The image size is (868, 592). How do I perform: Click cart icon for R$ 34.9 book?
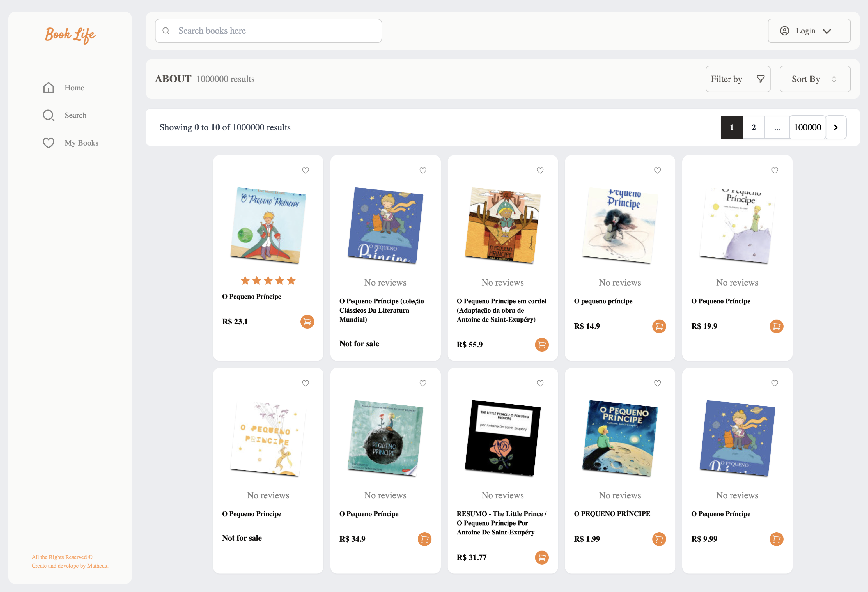tap(424, 539)
